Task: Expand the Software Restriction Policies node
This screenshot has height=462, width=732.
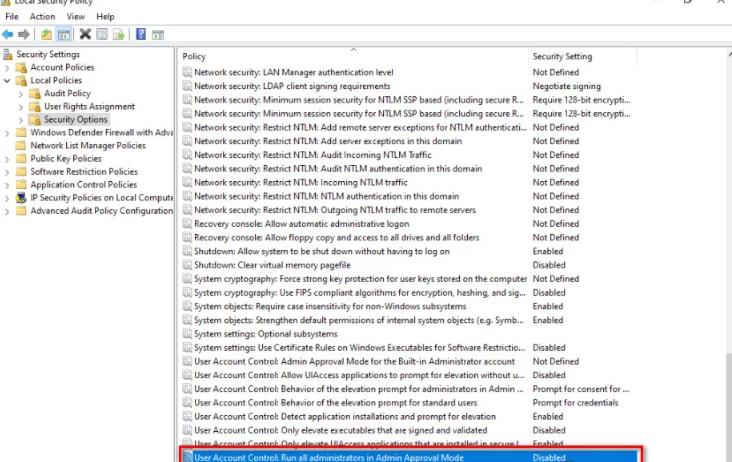Action: point(7,172)
